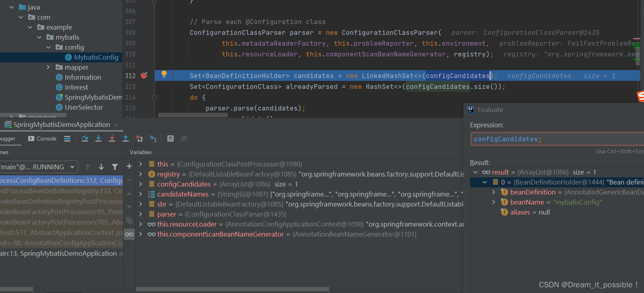
Task: Click the move watch down triangle icon
Action: (x=129, y=207)
